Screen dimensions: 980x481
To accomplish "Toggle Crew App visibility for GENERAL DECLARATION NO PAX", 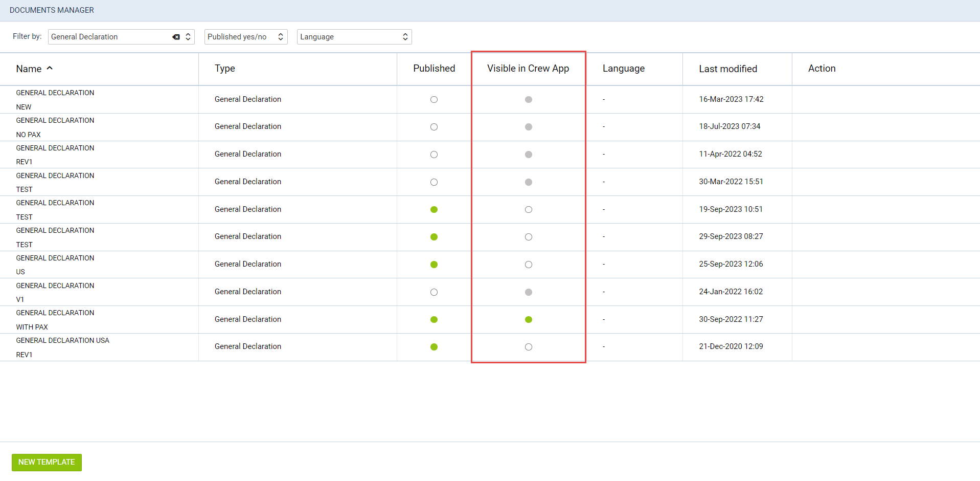I will pos(529,127).
